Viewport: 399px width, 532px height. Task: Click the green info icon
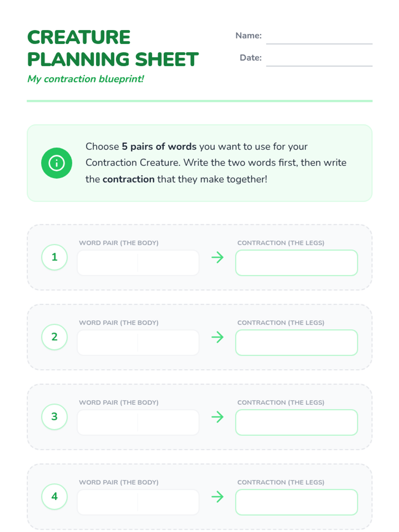coord(57,163)
